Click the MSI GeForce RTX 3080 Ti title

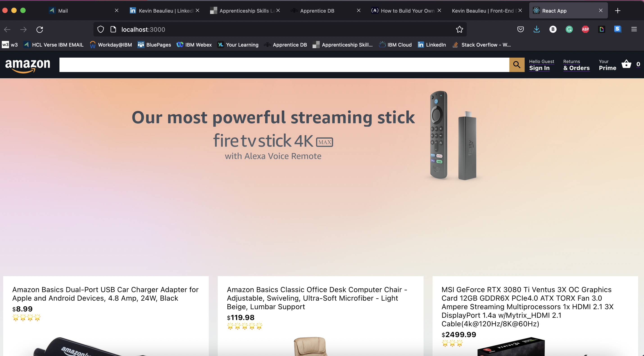coord(528,306)
